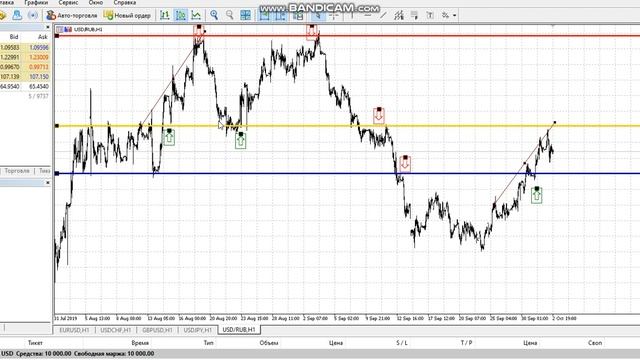Screen dimensions: 640x360
Task: Select the text label tool
Action: pyautogui.click(x=430, y=15)
